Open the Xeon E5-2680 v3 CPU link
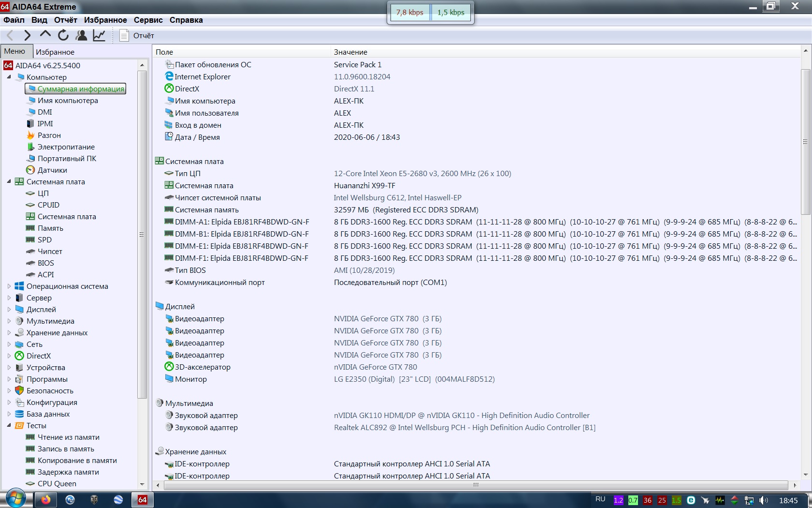The width and height of the screenshot is (812, 508). tap(422, 173)
